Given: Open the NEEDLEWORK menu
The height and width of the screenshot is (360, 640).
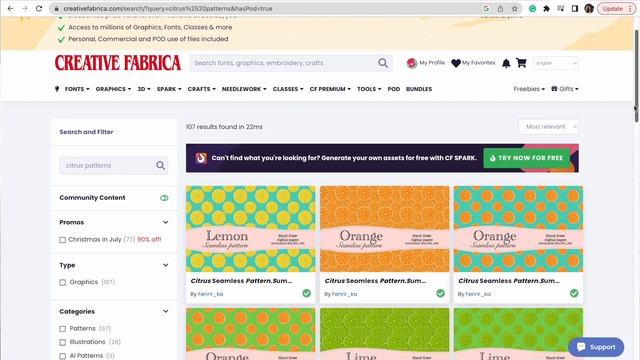Looking at the screenshot, I should click(244, 89).
